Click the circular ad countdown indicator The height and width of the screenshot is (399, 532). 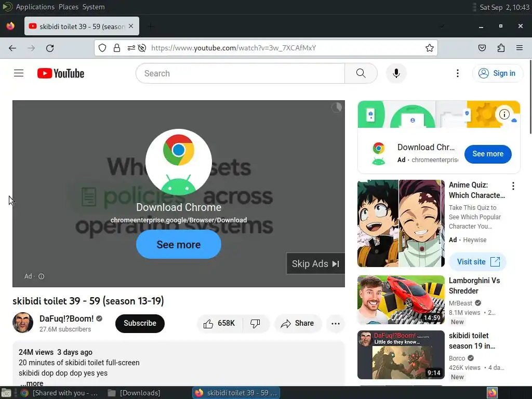(x=336, y=108)
